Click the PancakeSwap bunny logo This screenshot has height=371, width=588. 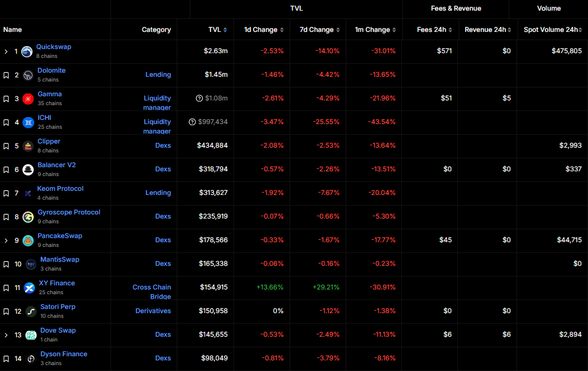click(x=28, y=240)
